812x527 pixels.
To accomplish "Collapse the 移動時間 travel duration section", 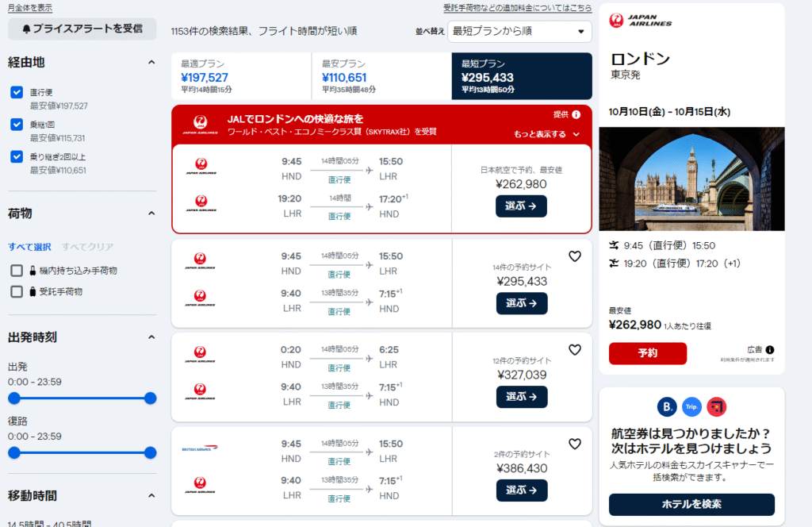I will 151,496.
